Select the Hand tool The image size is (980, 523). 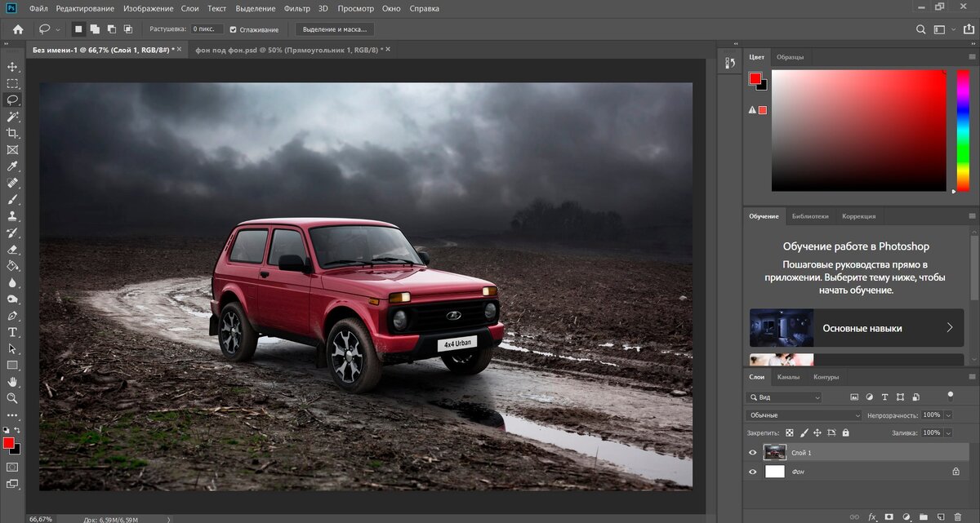coord(12,381)
